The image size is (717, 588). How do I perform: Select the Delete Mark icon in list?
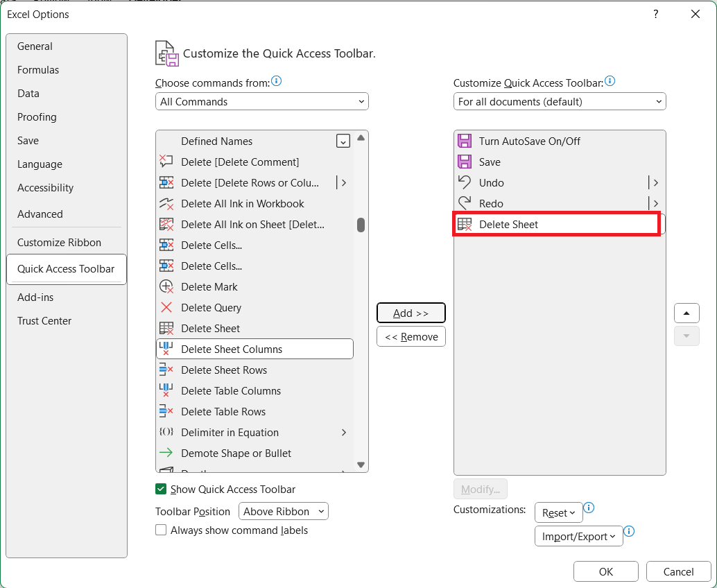point(166,286)
